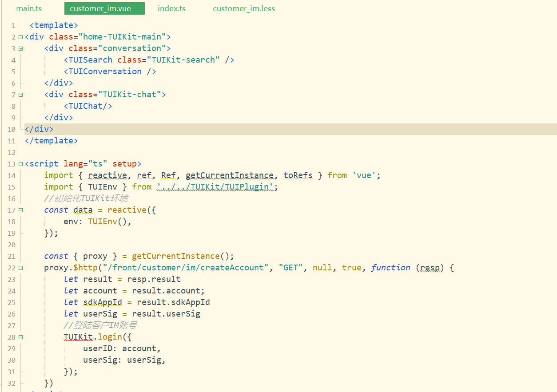Click result.sdkAppId on line 25
This screenshot has height=392, width=557.
pyautogui.click(x=174, y=302)
